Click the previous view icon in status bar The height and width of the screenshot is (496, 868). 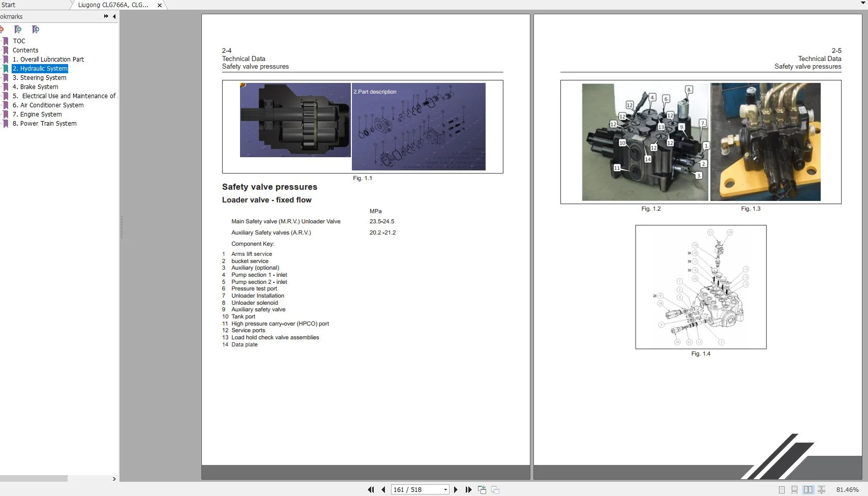tap(482, 490)
